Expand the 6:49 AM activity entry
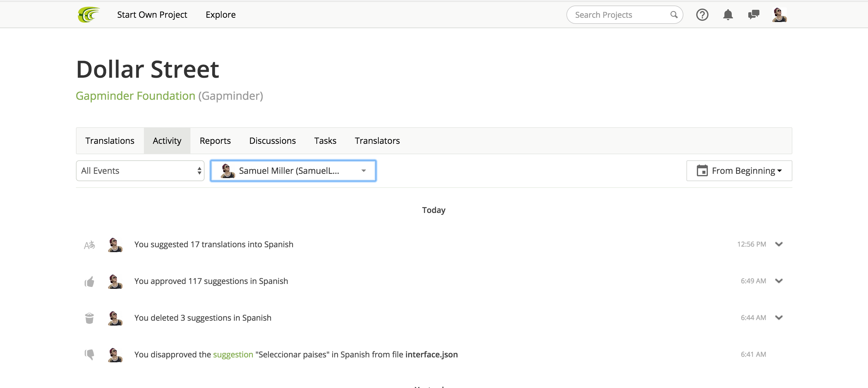The height and width of the screenshot is (388, 868). (x=779, y=281)
